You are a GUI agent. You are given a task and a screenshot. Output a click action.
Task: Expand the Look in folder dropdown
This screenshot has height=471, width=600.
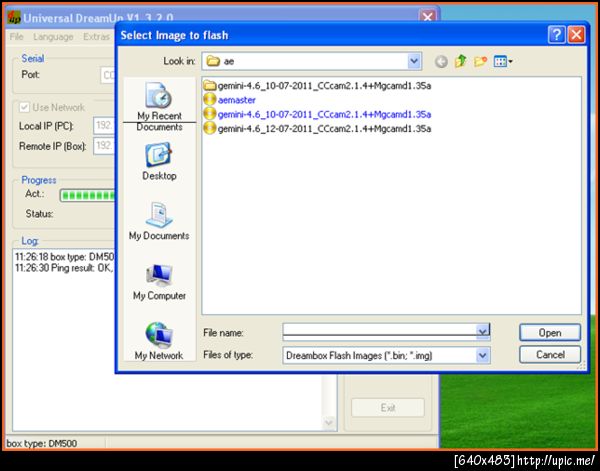tap(414, 61)
